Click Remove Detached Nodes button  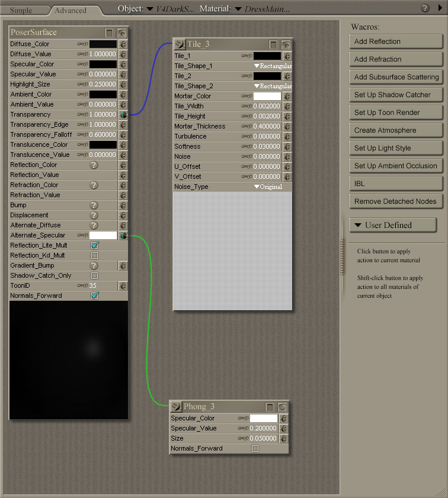[x=396, y=202]
